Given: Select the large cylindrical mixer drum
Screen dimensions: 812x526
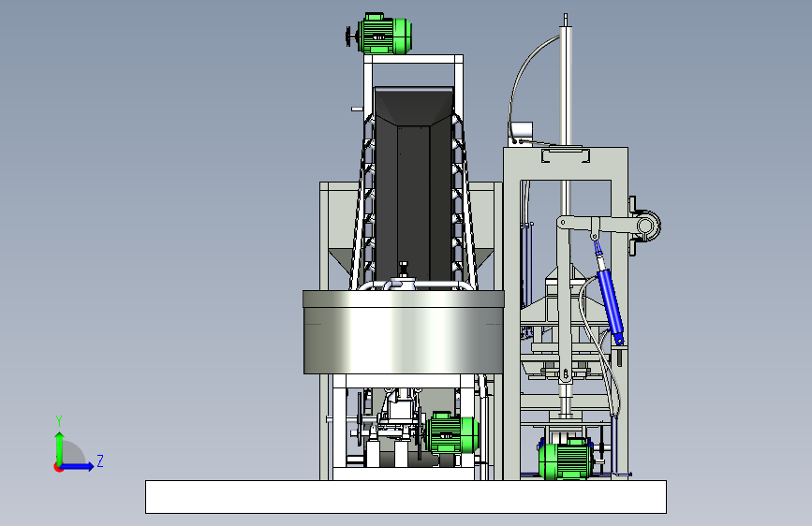Looking at the screenshot, I should (x=404, y=332).
